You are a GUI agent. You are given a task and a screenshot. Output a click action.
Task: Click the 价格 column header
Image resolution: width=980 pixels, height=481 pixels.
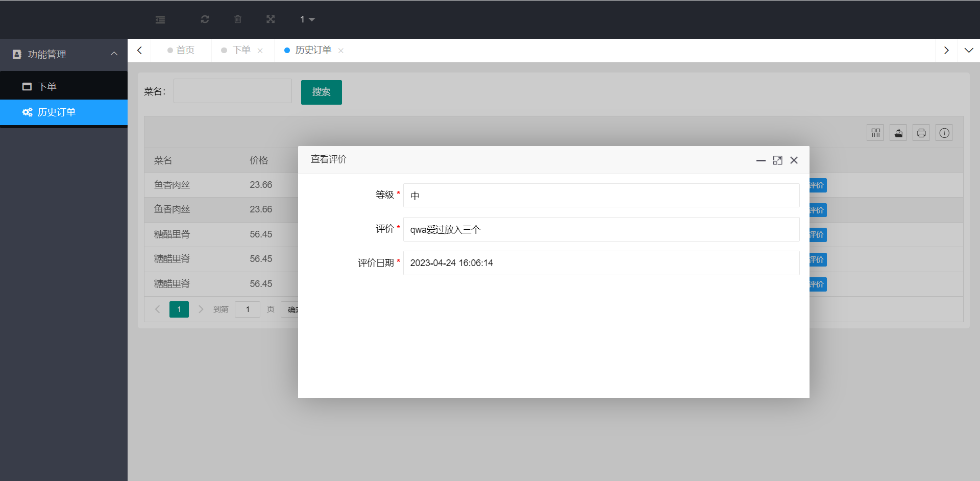pos(259,160)
